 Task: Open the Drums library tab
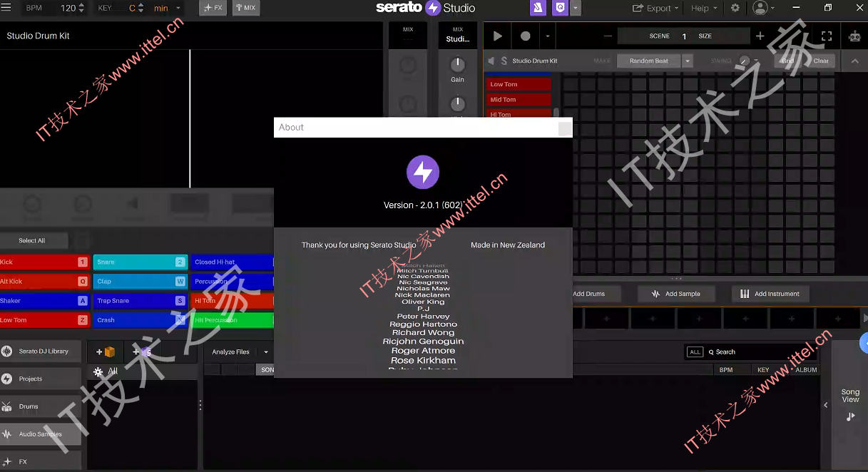tap(40, 406)
